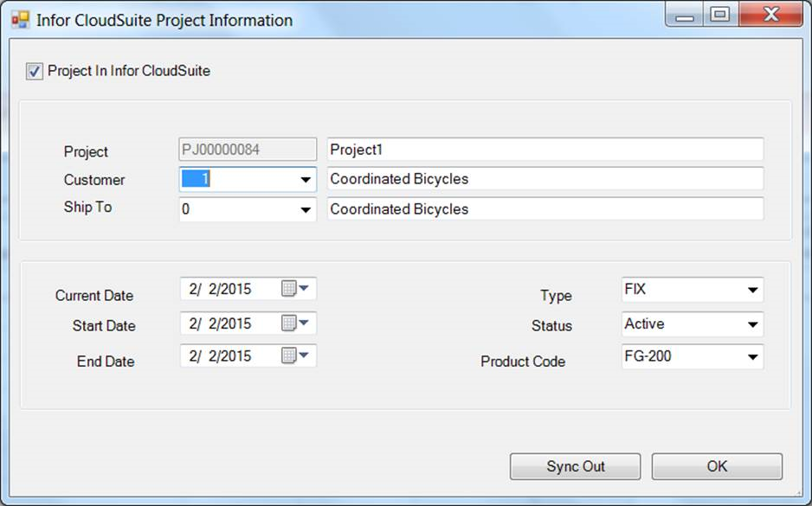Screen dimensions: 812x506
Task: Click the Project name field containing Project1
Action: tap(545, 150)
